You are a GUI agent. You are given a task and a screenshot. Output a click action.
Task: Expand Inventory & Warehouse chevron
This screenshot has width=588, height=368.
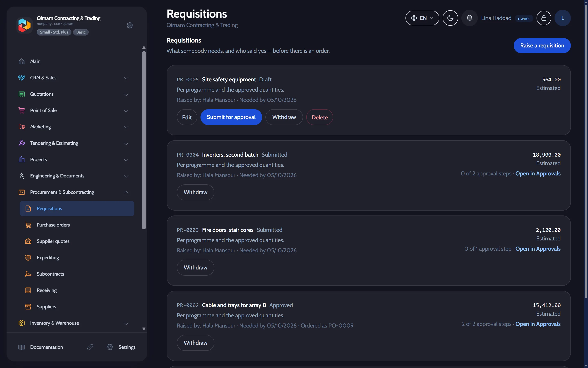pyautogui.click(x=126, y=323)
